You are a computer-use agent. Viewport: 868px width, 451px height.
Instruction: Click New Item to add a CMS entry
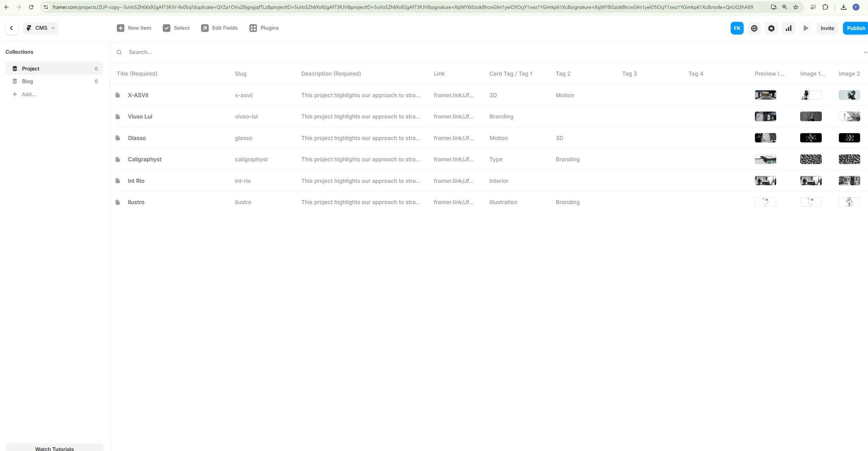[134, 28]
